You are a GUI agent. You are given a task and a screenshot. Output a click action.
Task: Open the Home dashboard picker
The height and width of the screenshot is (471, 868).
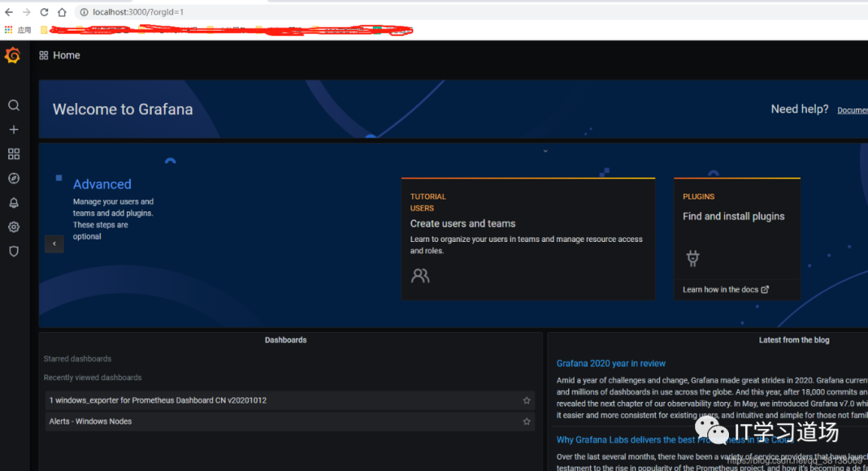tap(59, 55)
